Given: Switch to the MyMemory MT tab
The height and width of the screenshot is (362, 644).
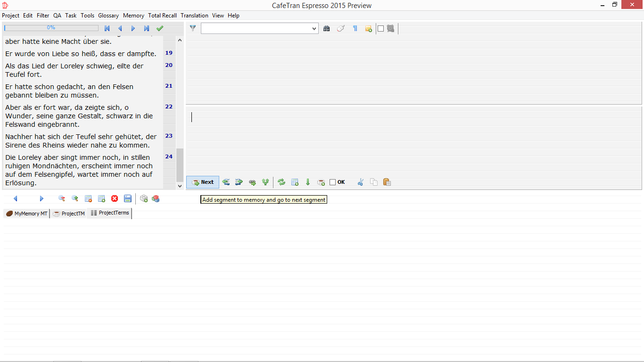Looking at the screenshot, I should [x=26, y=214].
